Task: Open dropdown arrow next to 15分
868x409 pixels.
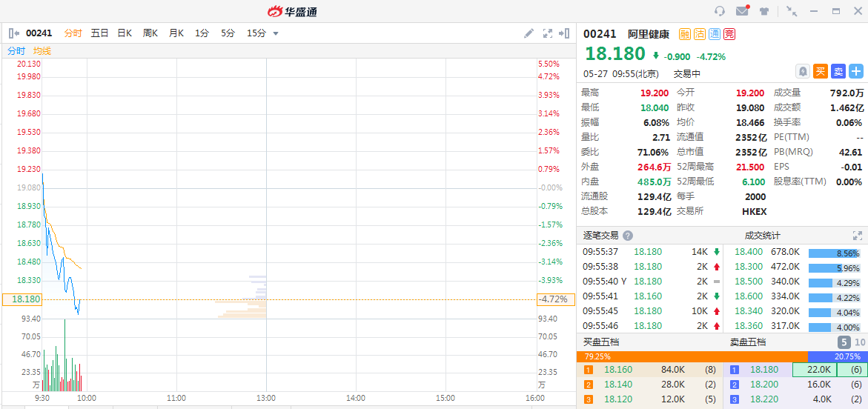Action: 276,33
